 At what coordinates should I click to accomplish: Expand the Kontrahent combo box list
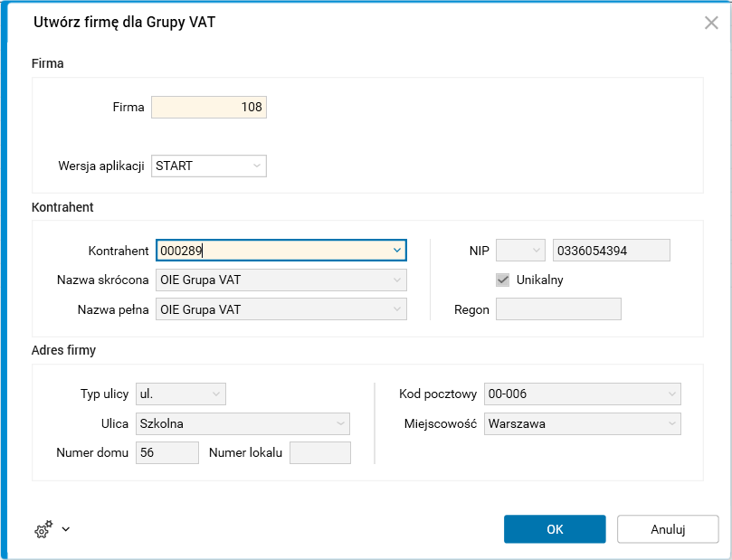pyautogui.click(x=397, y=250)
